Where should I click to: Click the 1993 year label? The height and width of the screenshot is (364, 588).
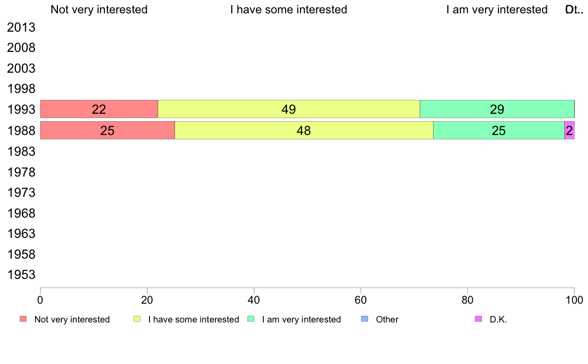click(x=21, y=109)
